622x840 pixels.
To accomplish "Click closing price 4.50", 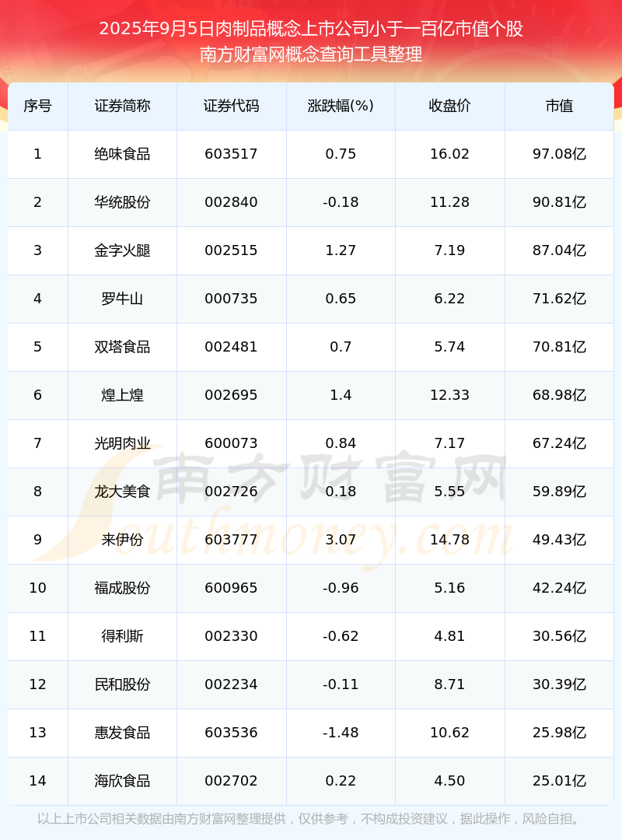I will [x=449, y=781].
